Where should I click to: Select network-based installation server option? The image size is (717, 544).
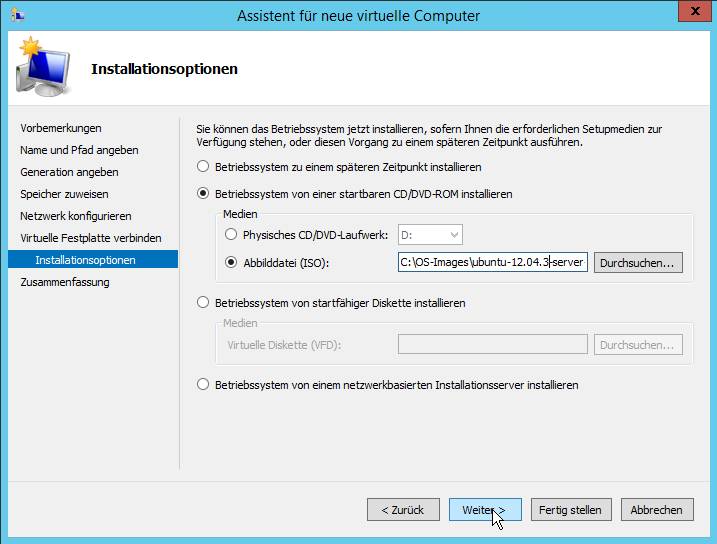tap(204, 385)
